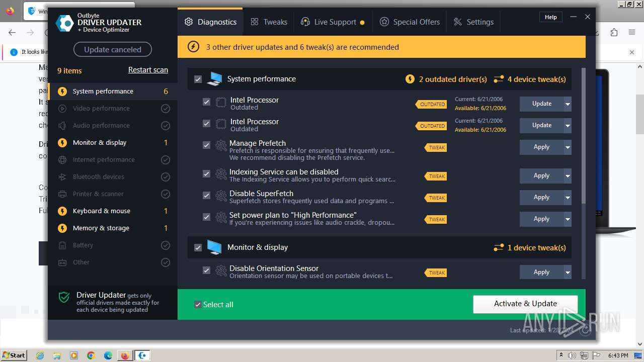Click the Audio performance speaker icon
Viewport: 644px width, 362px height.
[x=62, y=126]
